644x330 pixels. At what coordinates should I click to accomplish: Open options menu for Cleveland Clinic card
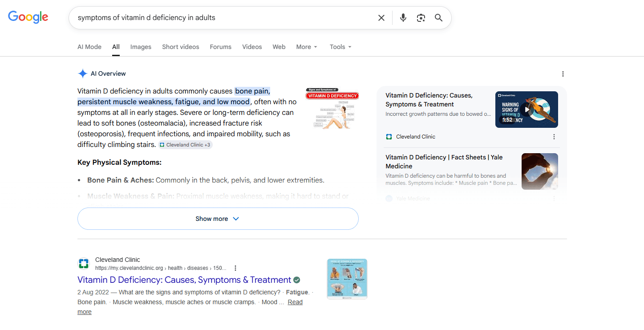coord(554,137)
